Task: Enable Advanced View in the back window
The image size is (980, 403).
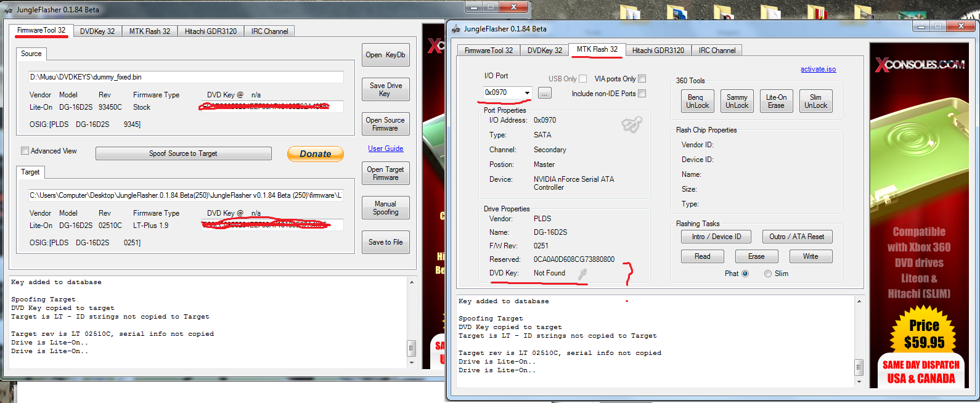Action: pyautogui.click(x=25, y=151)
